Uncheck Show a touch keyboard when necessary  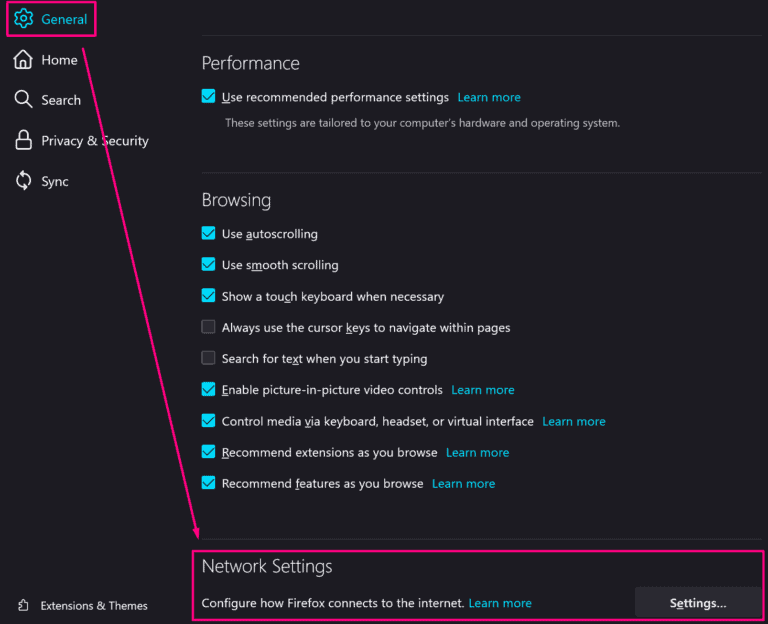209,296
